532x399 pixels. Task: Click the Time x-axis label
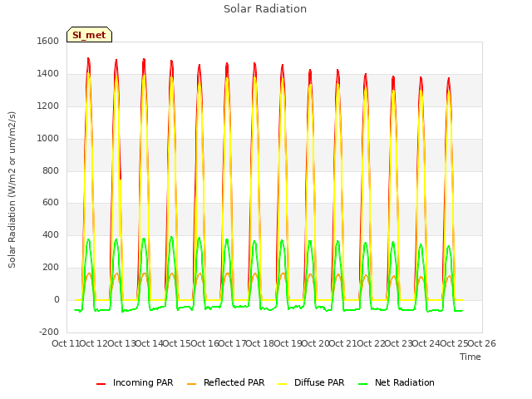(470, 357)
